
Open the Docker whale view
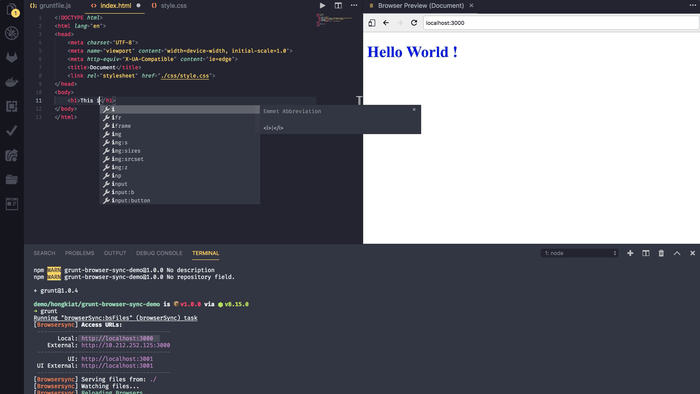click(12, 82)
